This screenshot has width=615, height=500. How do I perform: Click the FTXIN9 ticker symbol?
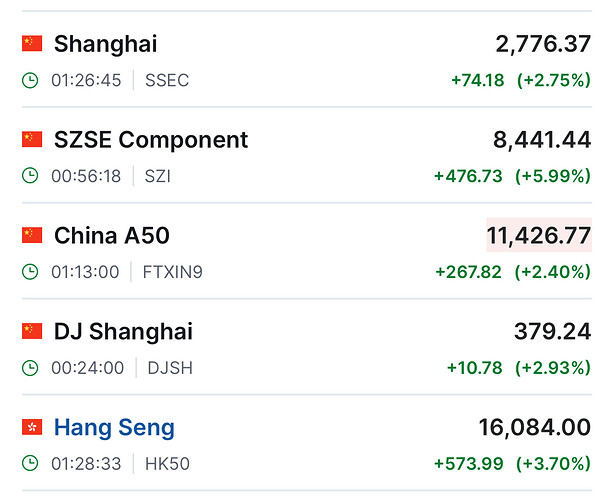point(174,272)
